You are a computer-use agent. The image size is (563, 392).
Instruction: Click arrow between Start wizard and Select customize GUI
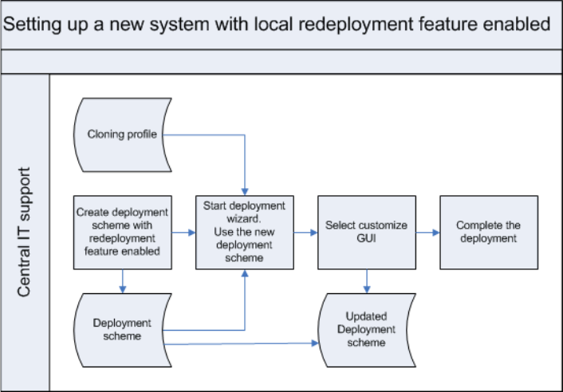(x=305, y=233)
